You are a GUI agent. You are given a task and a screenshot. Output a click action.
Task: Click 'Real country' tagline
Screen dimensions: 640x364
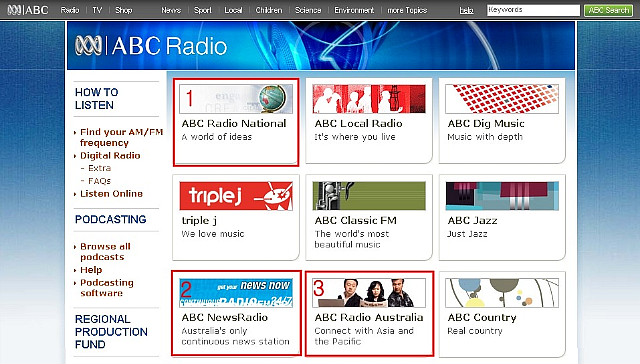click(475, 331)
